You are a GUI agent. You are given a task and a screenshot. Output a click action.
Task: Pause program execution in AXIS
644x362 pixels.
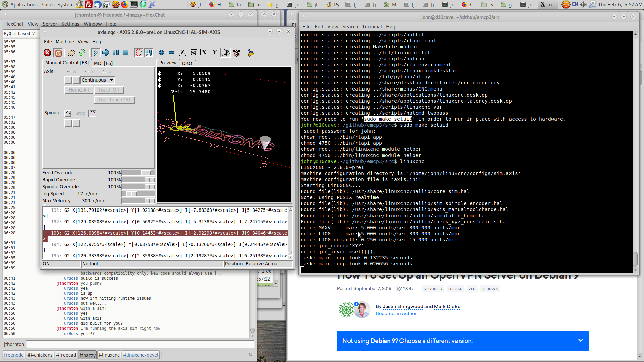[116, 53]
